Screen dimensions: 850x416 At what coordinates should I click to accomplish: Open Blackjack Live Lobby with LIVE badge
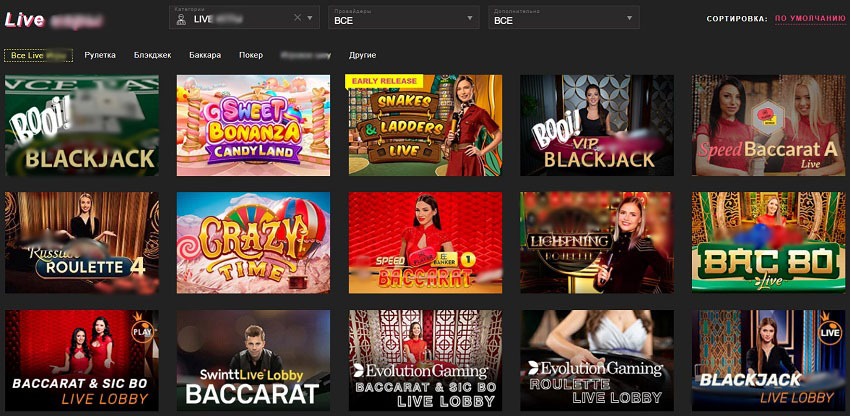768,360
